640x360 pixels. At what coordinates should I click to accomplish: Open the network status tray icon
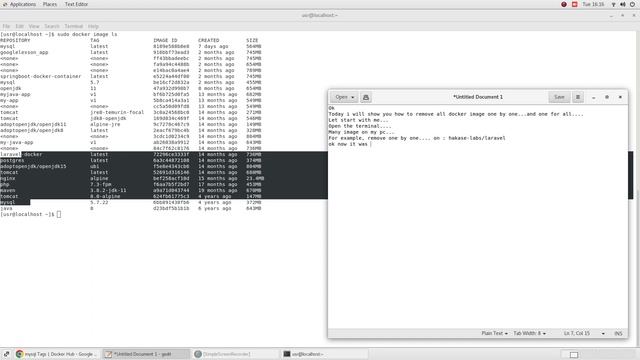[x=613, y=4]
